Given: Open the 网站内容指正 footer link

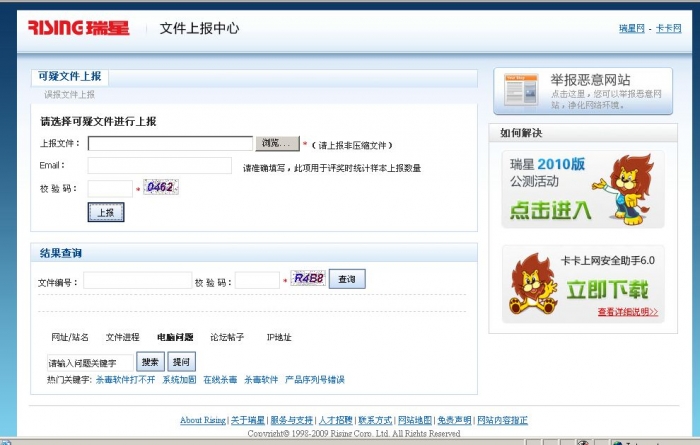Looking at the screenshot, I should click(x=502, y=420).
